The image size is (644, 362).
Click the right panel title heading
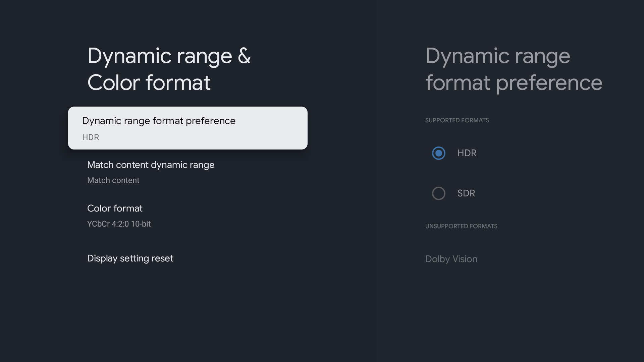(514, 69)
